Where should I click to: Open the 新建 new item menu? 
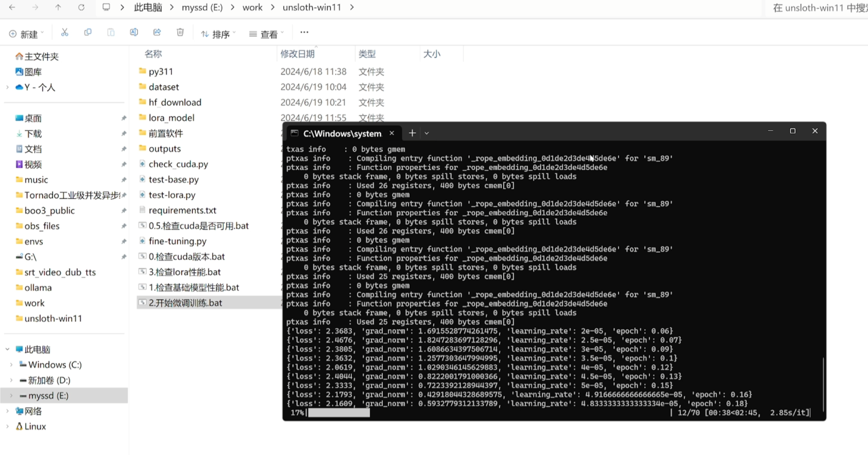pos(26,34)
